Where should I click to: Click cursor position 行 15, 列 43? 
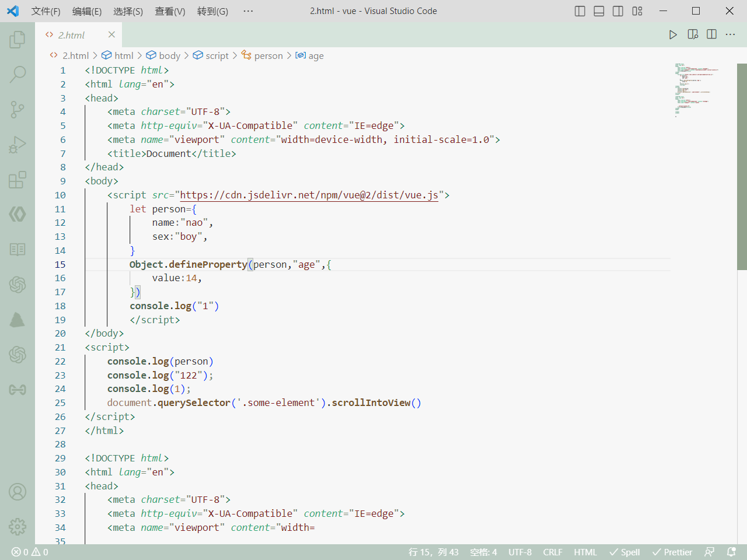pyautogui.click(x=434, y=552)
